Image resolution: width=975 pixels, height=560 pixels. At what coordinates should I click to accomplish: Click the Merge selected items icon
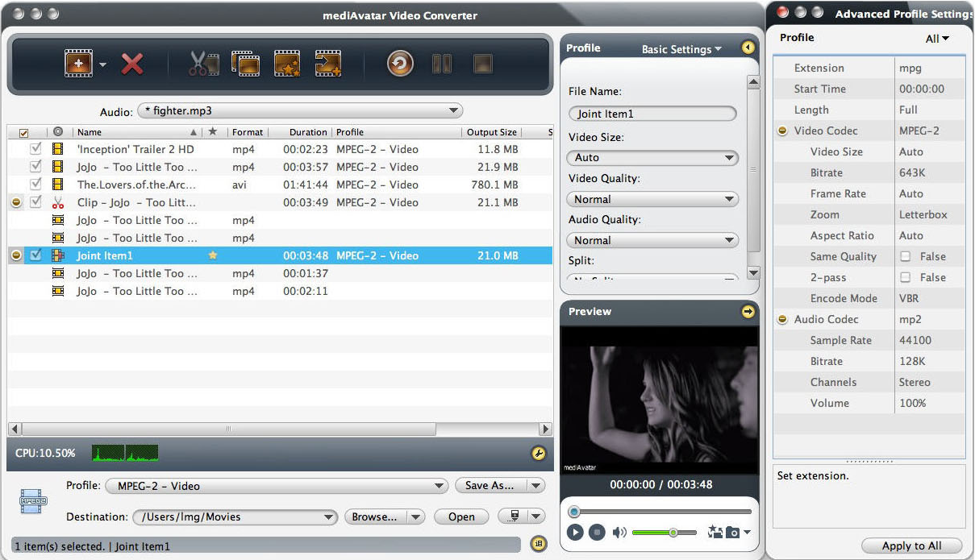point(245,63)
